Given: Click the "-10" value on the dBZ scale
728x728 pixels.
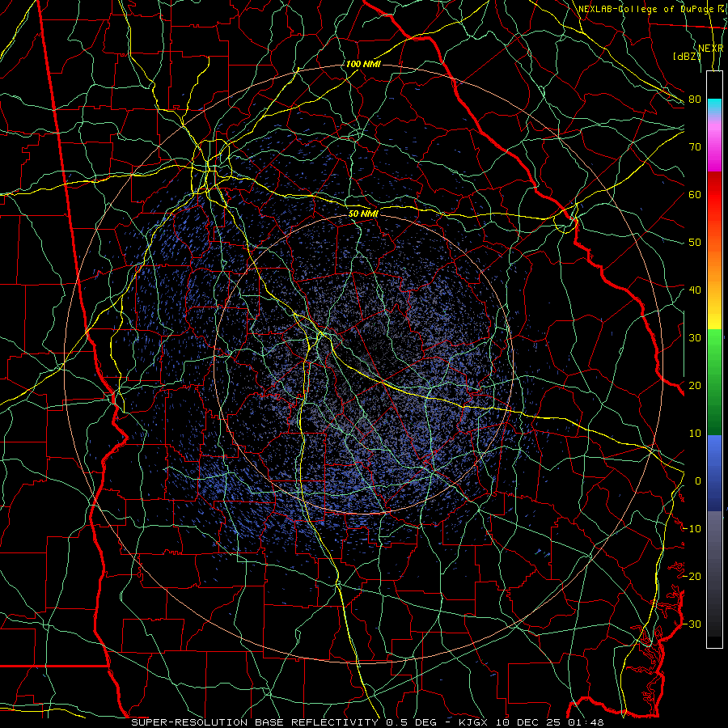Looking at the screenshot, I should (692, 529).
